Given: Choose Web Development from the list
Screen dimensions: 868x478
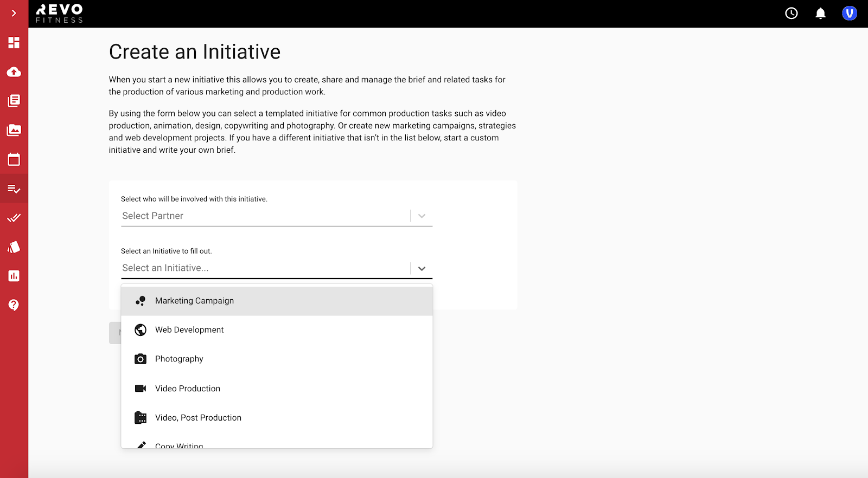Looking at the screenshot, I should [277, 330].
